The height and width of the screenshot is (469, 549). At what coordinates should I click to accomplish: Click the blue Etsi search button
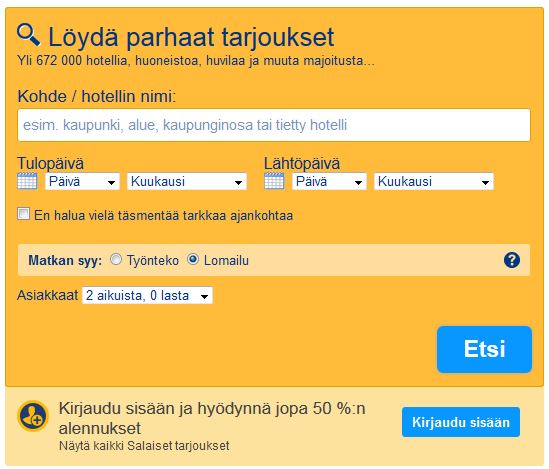484,349
